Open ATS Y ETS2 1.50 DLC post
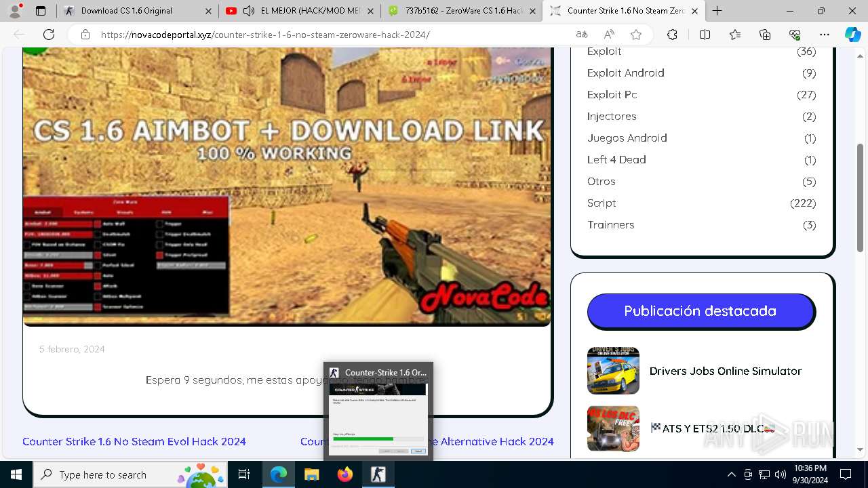The image size is (868, 488). (x=713, y=428)
